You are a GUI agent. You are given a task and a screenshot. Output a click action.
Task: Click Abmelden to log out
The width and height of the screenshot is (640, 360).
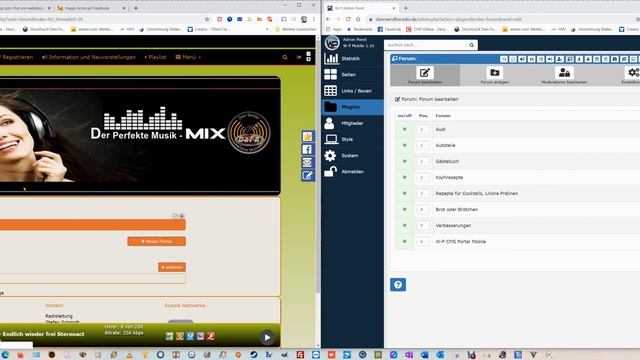point(352,171)
